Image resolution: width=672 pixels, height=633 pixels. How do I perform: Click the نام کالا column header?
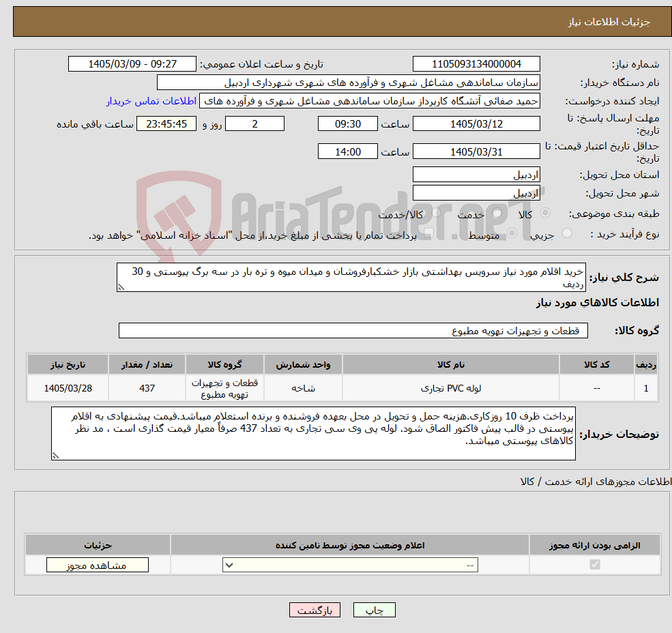[x=451, y=364]
